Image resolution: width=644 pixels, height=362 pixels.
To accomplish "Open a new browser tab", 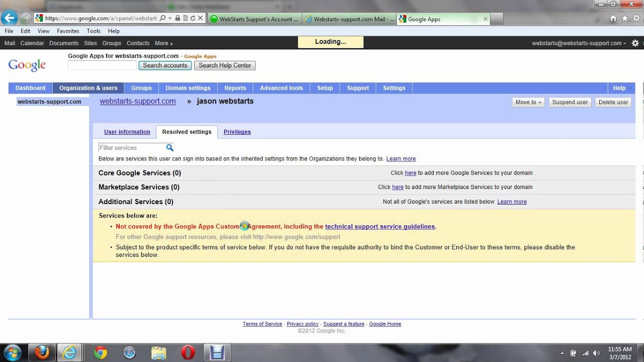I will click(496, 19).
